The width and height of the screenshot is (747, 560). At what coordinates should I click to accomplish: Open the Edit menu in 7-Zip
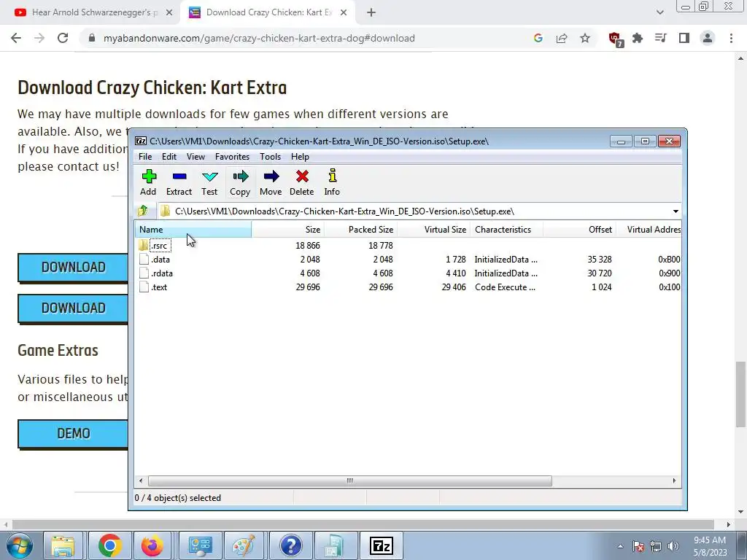[169, 157]
